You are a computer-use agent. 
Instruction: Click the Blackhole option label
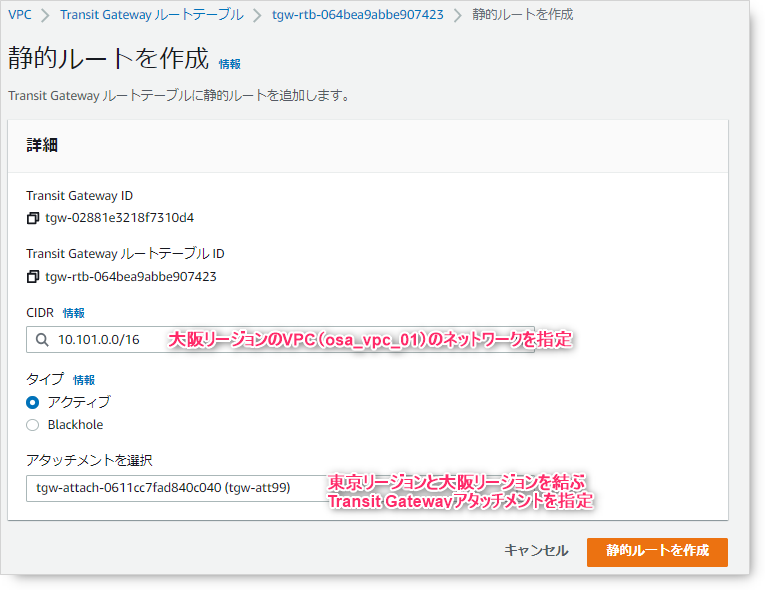[x=76, y=425]
